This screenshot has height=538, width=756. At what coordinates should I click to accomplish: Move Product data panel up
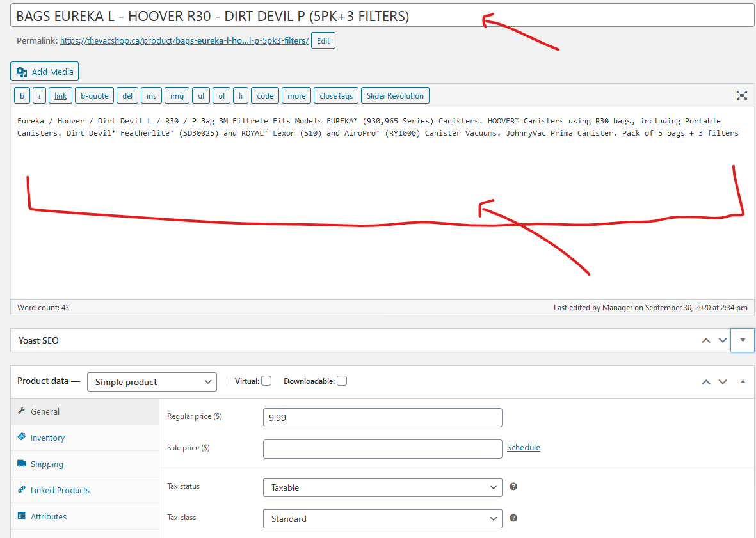tap(706, 381)
